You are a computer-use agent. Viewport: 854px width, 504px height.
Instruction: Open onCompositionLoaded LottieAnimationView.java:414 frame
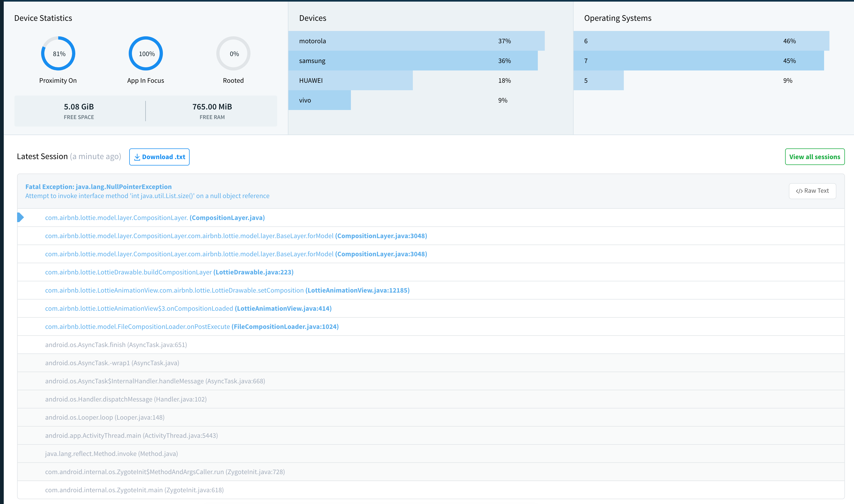pos(431,308)
